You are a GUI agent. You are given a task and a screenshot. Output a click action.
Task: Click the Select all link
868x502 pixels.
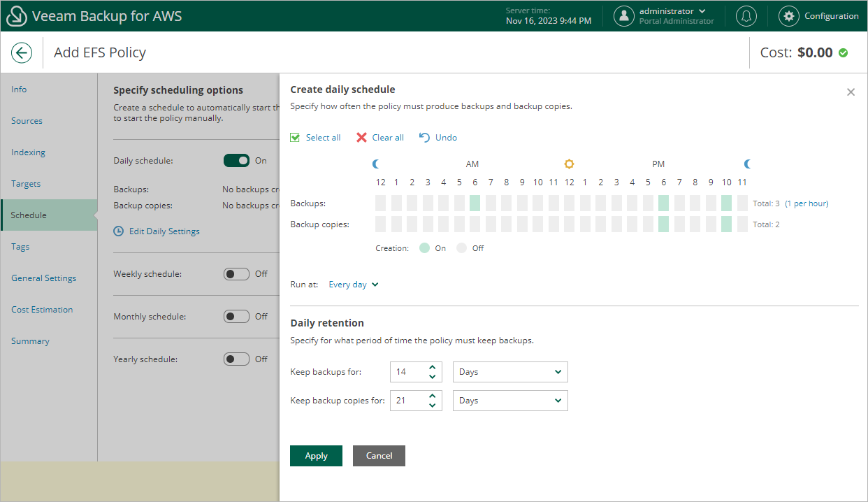pyautogui.click(x=324, y=138)
